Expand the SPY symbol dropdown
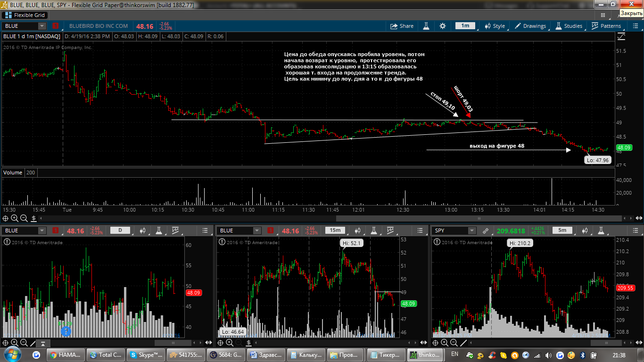 [x=472, y=230]
